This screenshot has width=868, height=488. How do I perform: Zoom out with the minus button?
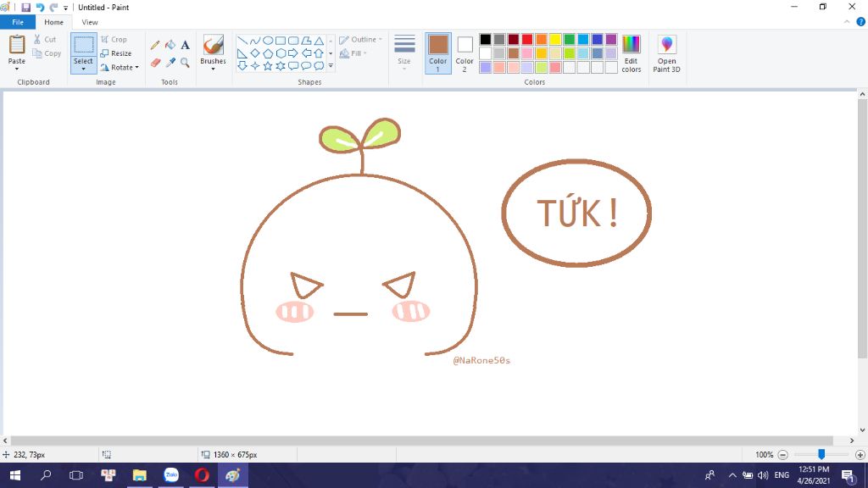pyautogui.click(x=782, y=455)
